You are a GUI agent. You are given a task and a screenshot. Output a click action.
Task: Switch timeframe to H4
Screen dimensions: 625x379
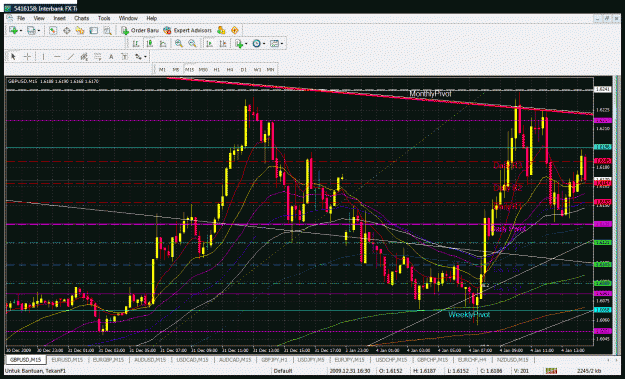[x=230, y=69]
